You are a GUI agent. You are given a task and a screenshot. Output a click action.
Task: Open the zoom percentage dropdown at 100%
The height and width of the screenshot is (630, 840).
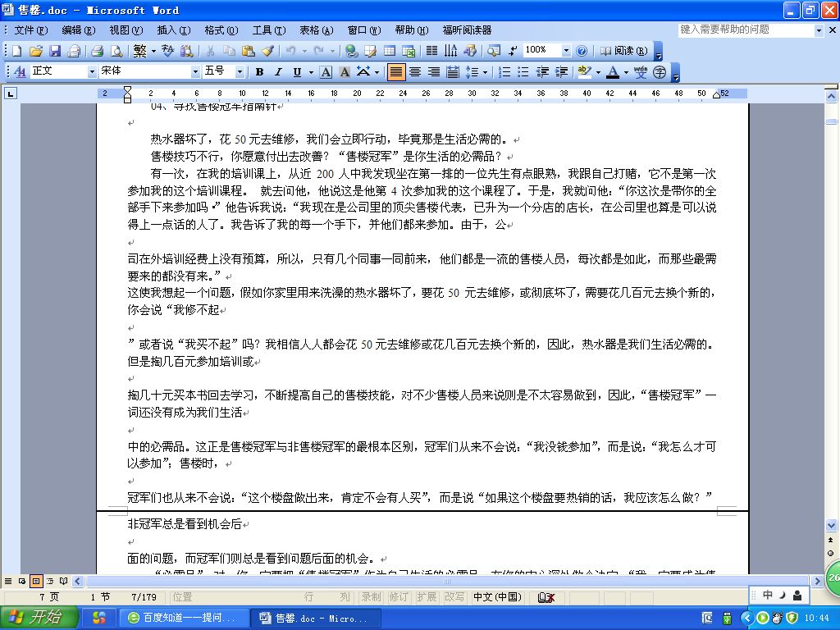(x=566, y=51)
